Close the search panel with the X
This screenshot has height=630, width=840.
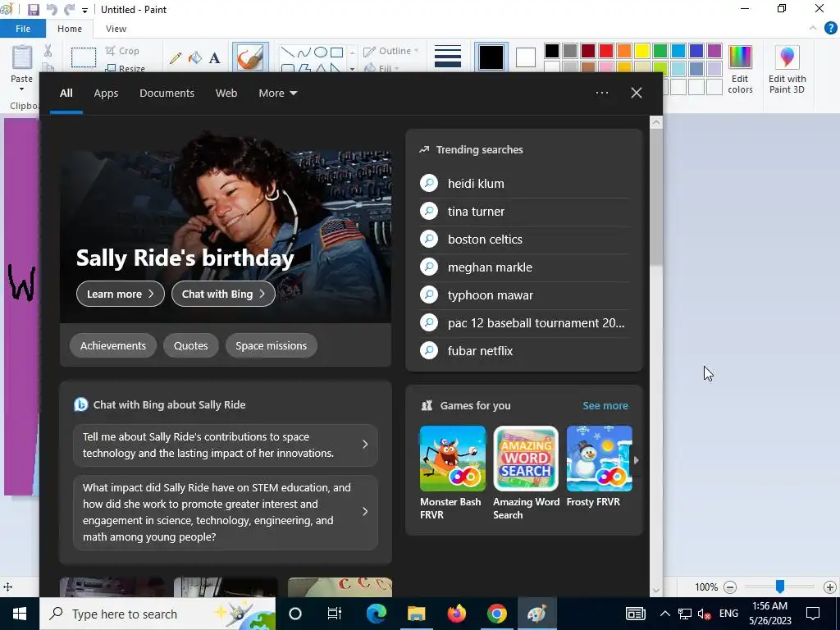(x=637, y=94)
